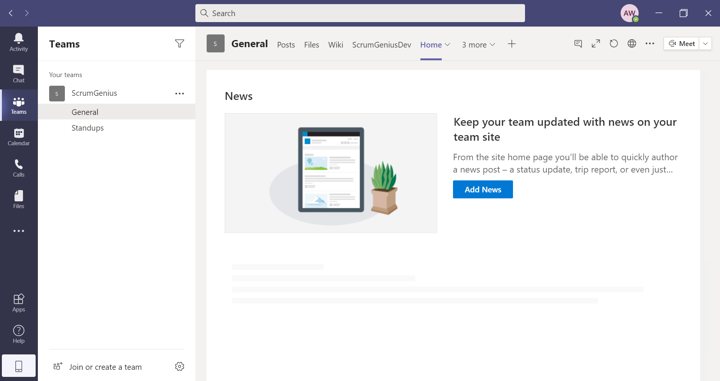720x381 pixels.
Task: Add a new tab with plus icon
Action: (512, 44)
